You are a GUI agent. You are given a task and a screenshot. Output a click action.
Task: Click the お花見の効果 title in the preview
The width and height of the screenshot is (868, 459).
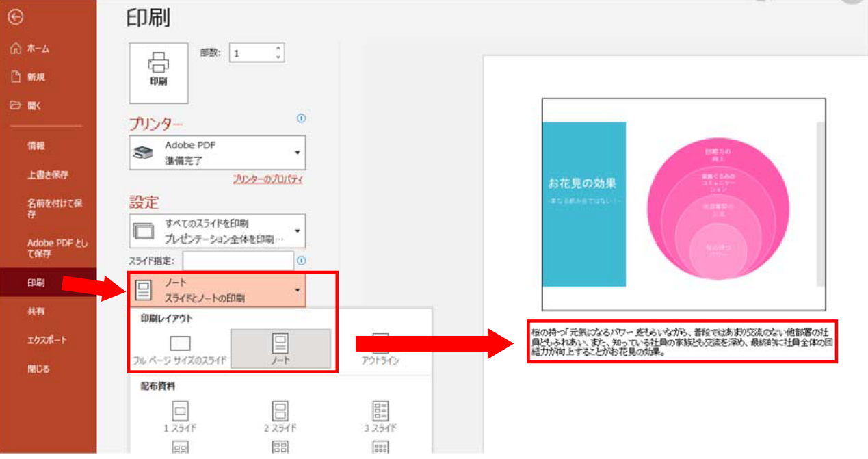pyautogui.click(x=583, y=183)
